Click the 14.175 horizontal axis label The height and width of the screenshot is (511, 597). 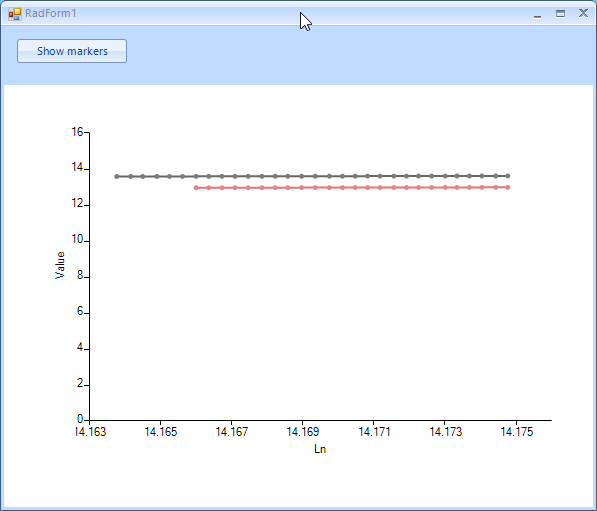pos(517,432)
